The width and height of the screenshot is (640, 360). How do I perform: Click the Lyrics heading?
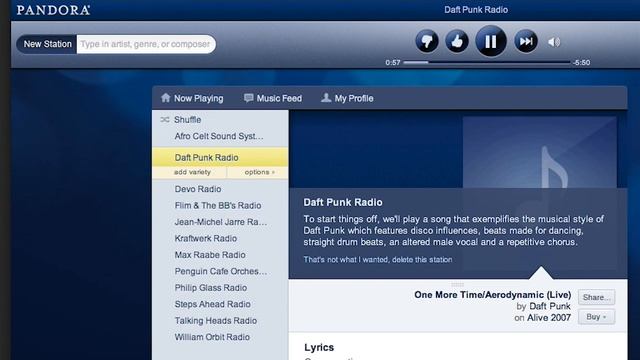(x=319, y=347)
